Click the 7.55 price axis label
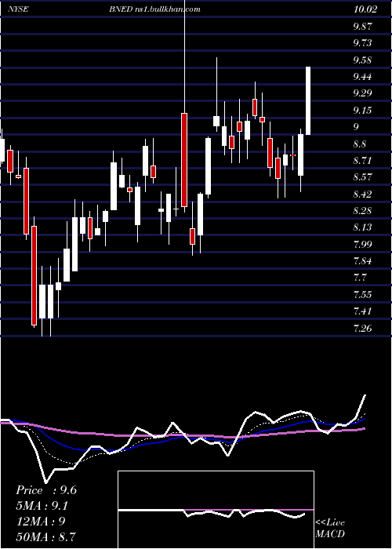 coord(362,294)
